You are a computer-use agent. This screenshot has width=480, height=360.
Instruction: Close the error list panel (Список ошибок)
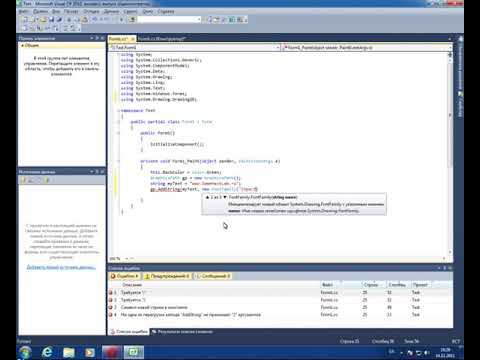[450, 268]
